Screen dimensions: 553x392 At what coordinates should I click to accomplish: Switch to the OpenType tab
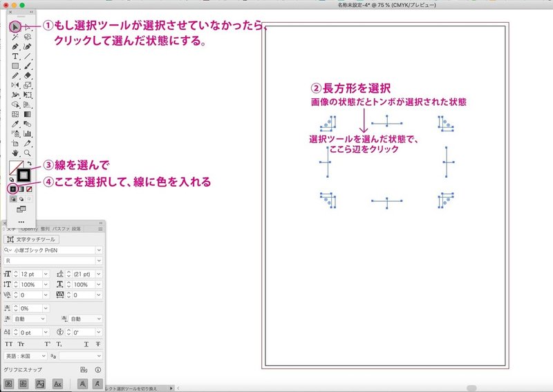(29, 229)
